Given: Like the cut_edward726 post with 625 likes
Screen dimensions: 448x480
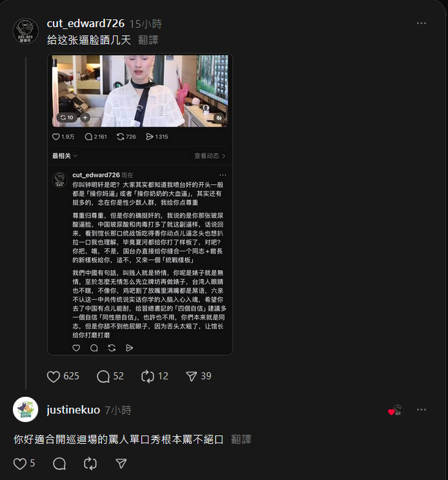Looking at the screenshot, I should coord(54,376).
